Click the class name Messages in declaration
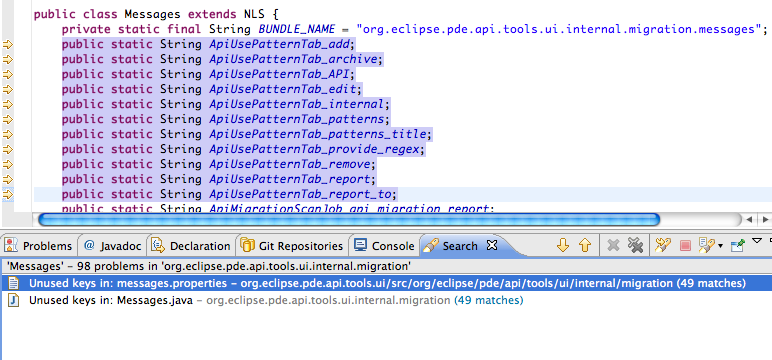772x360 pixels. coord(153,14)
